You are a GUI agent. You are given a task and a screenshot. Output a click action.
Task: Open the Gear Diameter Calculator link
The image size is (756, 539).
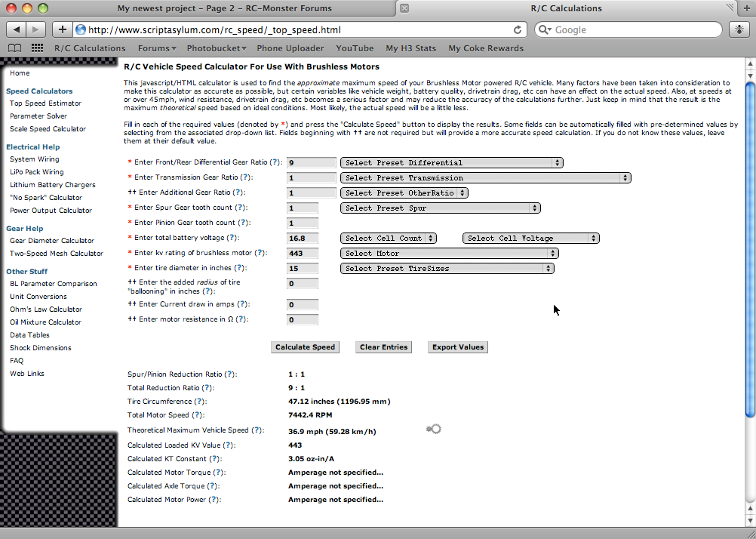pos(52,241)
